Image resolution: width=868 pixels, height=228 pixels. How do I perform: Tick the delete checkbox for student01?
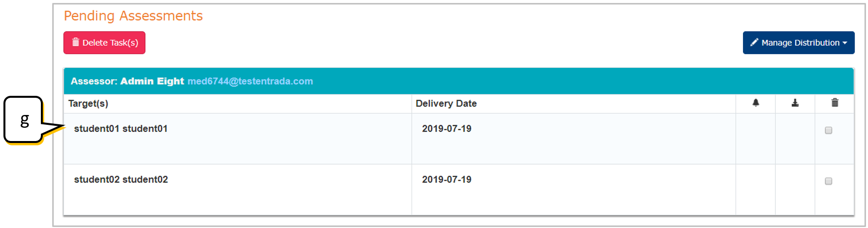pyautogui.click(x=829, y=130)
